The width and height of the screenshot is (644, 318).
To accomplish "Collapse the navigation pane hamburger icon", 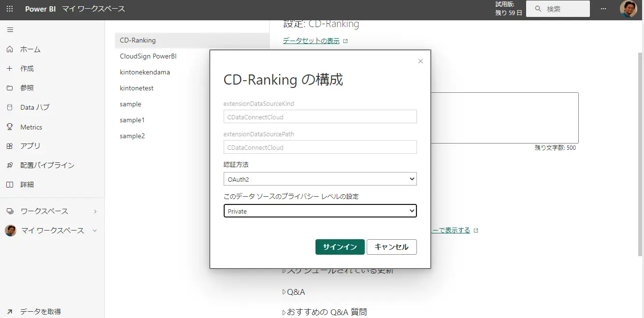I will (x=10, y=30).
